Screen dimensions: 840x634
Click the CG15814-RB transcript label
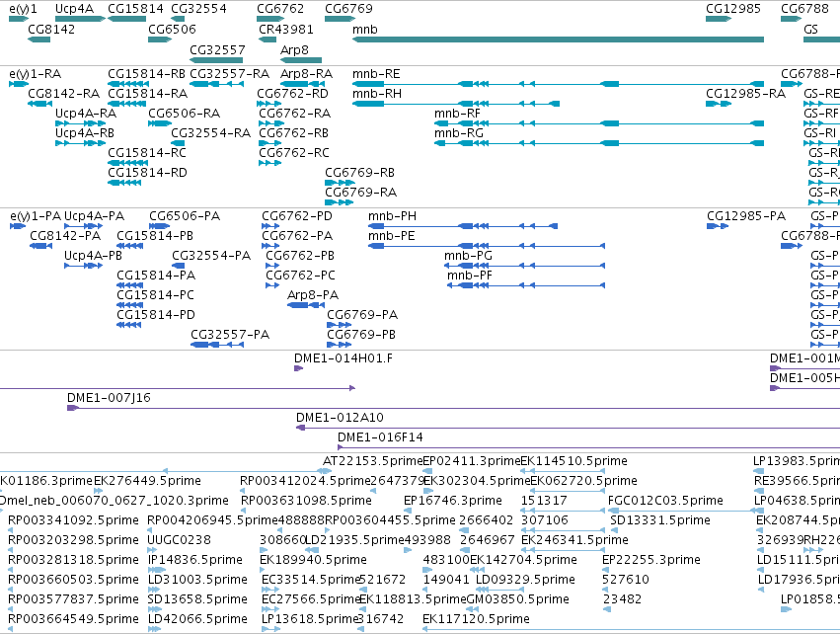click(x=146, y=74)
